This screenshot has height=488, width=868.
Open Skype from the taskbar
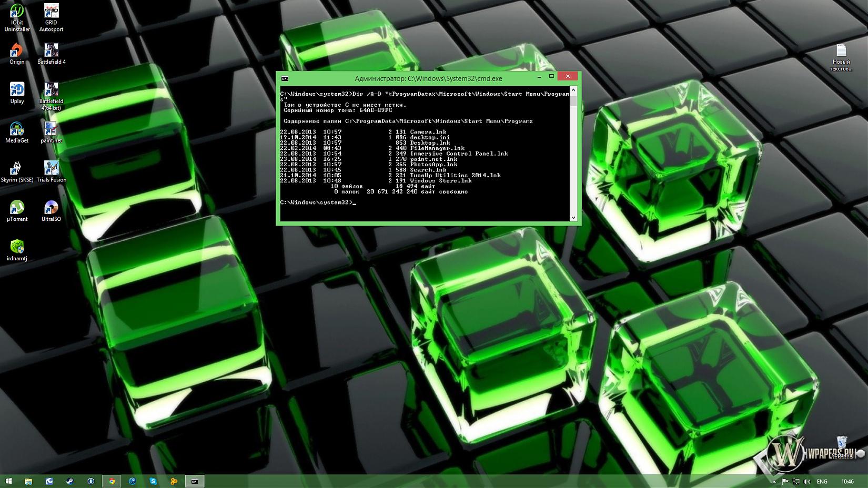pyautogui.click(x=153, y=481)
